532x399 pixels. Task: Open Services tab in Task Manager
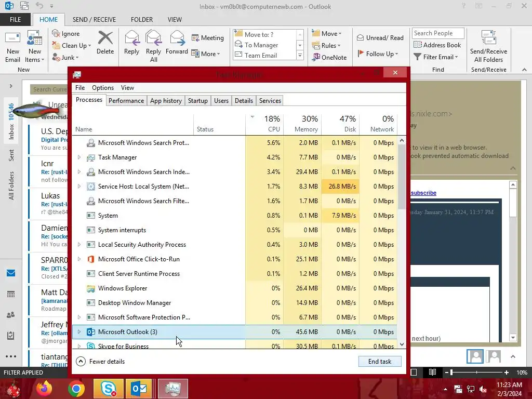tap(270, 101)
